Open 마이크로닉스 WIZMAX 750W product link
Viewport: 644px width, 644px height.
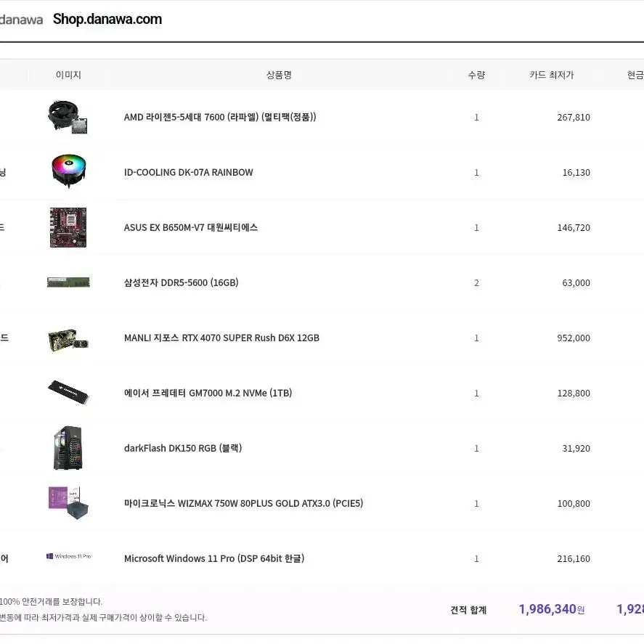[x=243, y=504]
